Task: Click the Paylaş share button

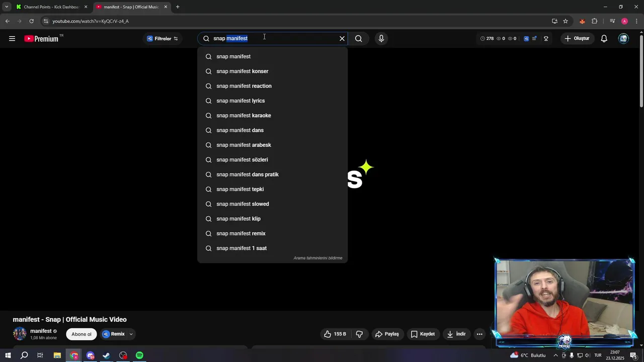Action: pyautogui.click(x=387, y=334)
